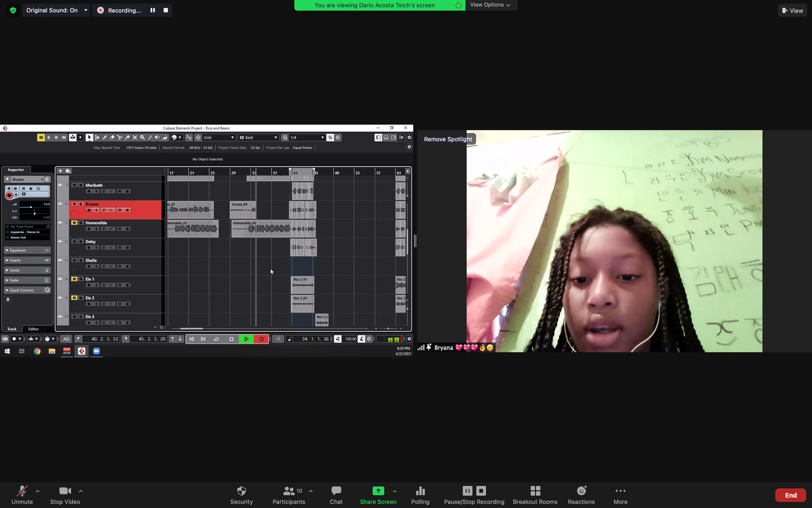
Task: Select the Zoom magnifier tool
Action: (x=143, y=138)
